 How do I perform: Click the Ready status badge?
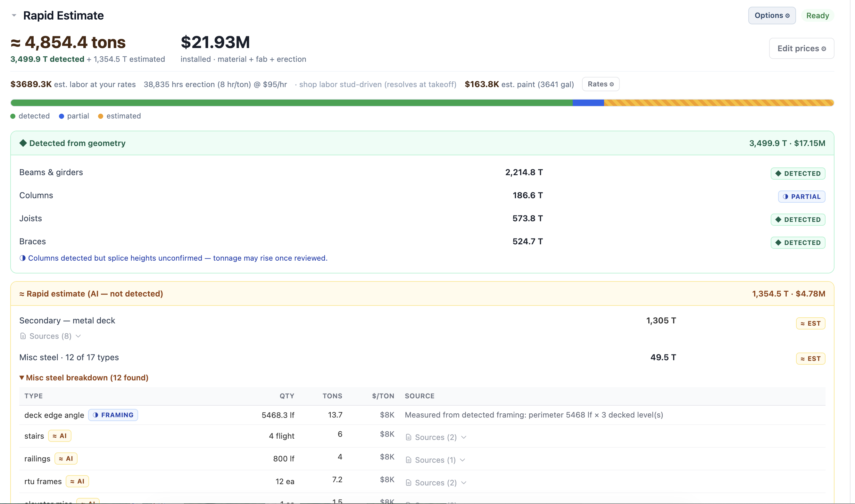(817, 16)
